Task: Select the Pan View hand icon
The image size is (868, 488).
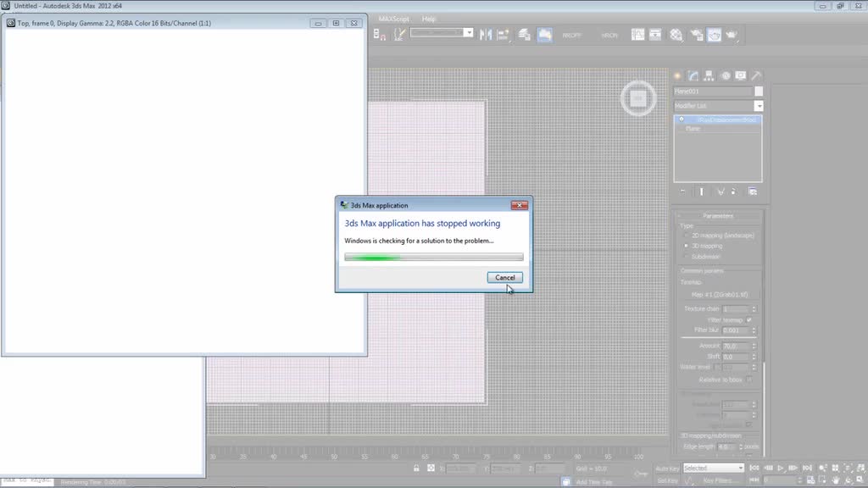Action: (835, 480)
